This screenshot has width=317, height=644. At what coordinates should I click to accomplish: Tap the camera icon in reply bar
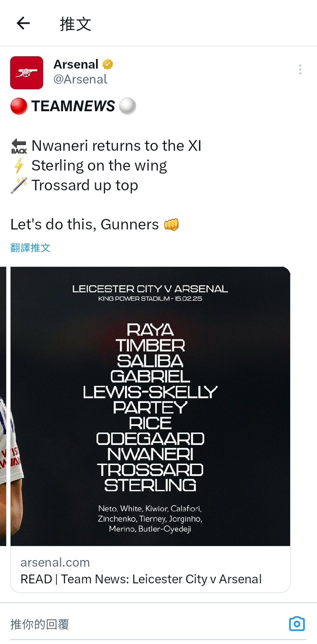(297, 624)
